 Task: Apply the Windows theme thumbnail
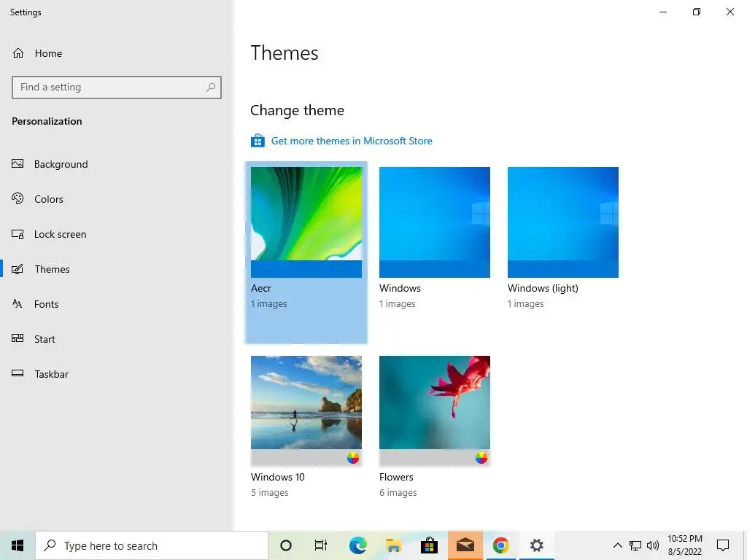(435, 222)
